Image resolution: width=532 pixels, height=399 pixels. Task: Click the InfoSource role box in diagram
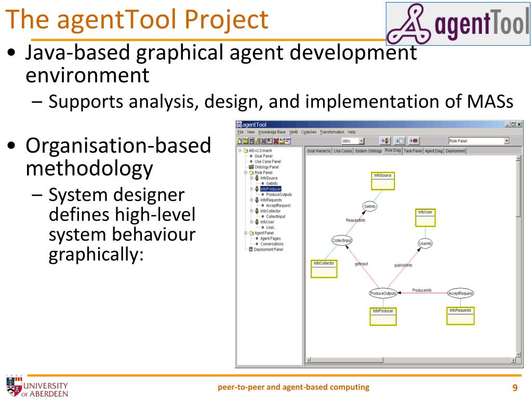[x=383, y=181]
